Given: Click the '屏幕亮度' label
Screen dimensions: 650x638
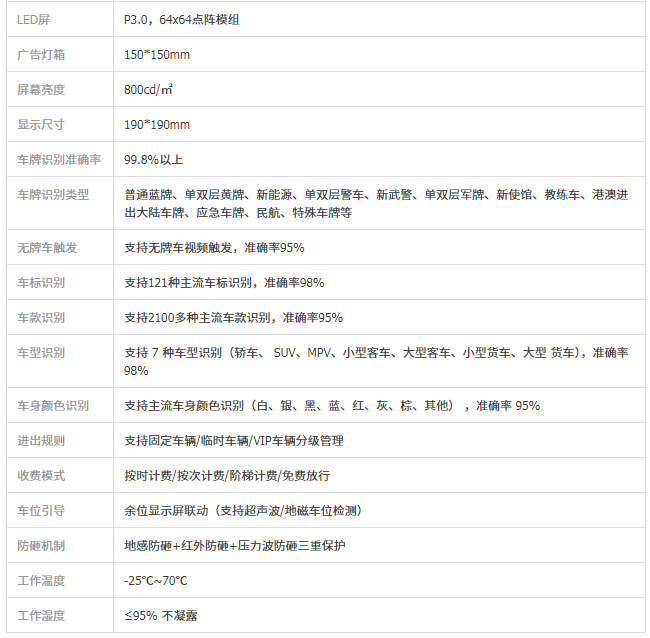Looking at the screenshot, I should pos(41,90).
